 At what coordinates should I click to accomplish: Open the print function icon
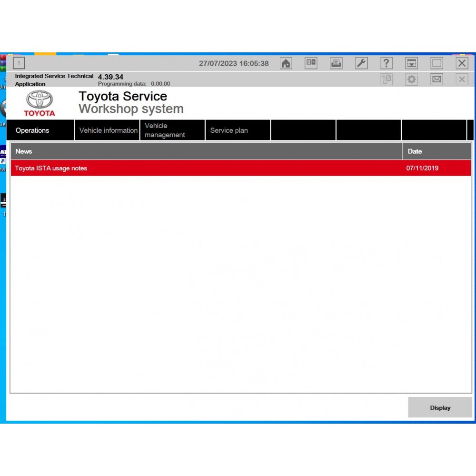click(x=336, y=63)
